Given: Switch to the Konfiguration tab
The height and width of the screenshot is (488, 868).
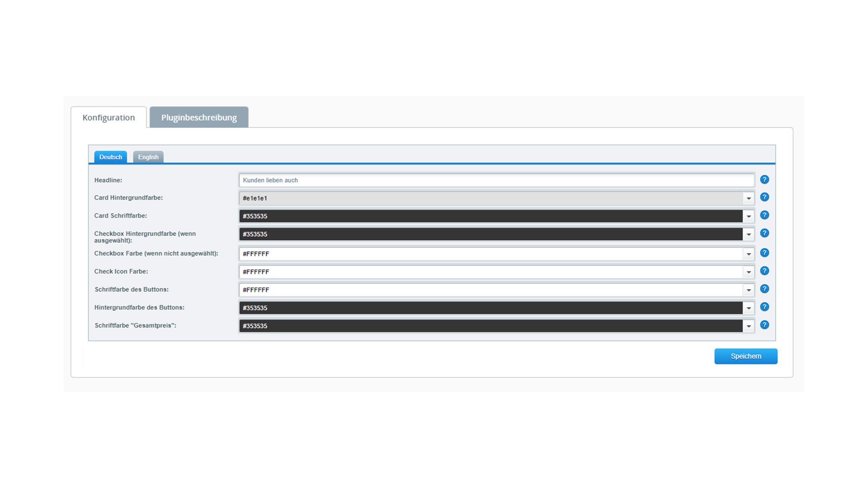Looking at the screenshot, I should 108,117.
